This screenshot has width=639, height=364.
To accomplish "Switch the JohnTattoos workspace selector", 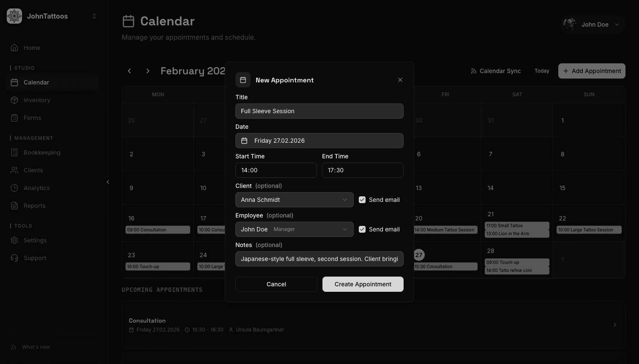I will tap(94, 16).
